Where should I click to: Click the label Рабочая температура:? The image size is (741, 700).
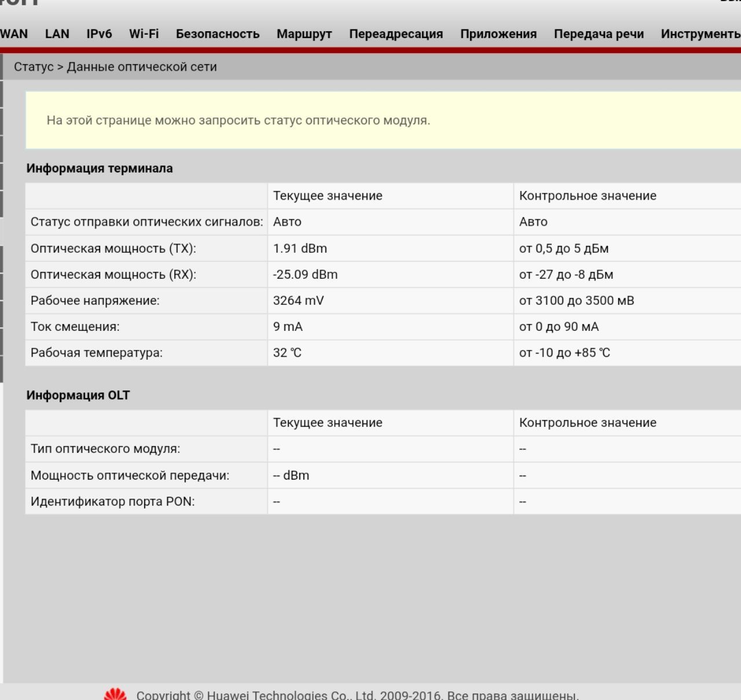[x=97, y=352]
